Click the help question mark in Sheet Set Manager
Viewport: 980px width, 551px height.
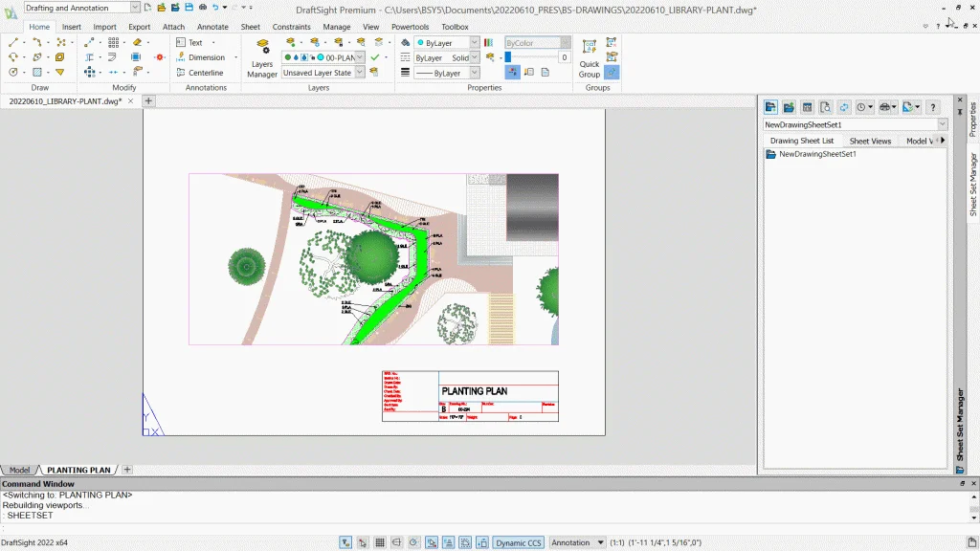pyautogui.click(x=933, y=107)
